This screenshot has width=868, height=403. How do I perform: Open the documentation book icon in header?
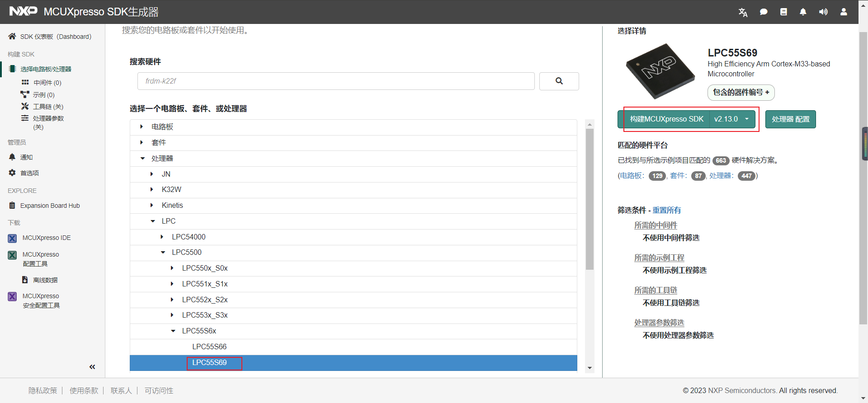[x=783, y=12]
